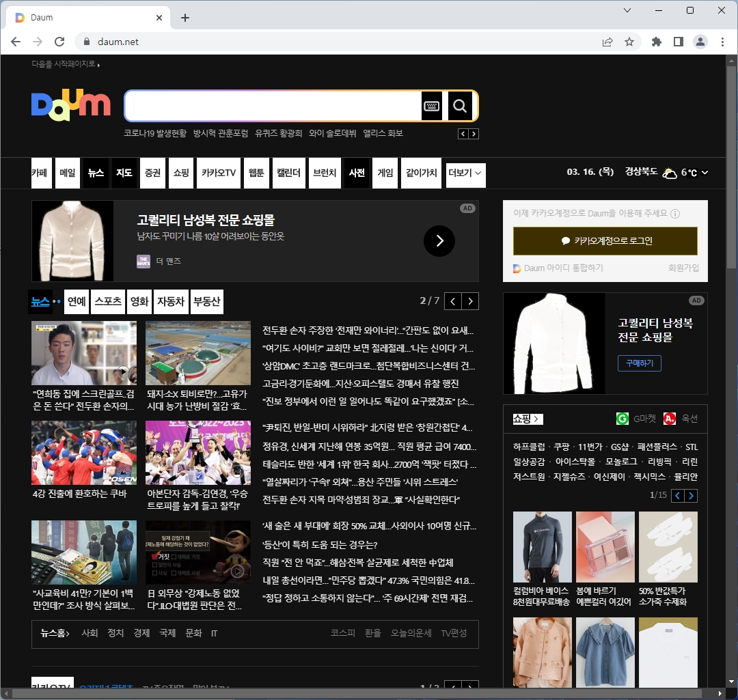Open the 4강 진출 쿠바 baseball thumbnail
The height and width of the screenshot is (700, 738).
pyautogui.click(x=84, y=453)
